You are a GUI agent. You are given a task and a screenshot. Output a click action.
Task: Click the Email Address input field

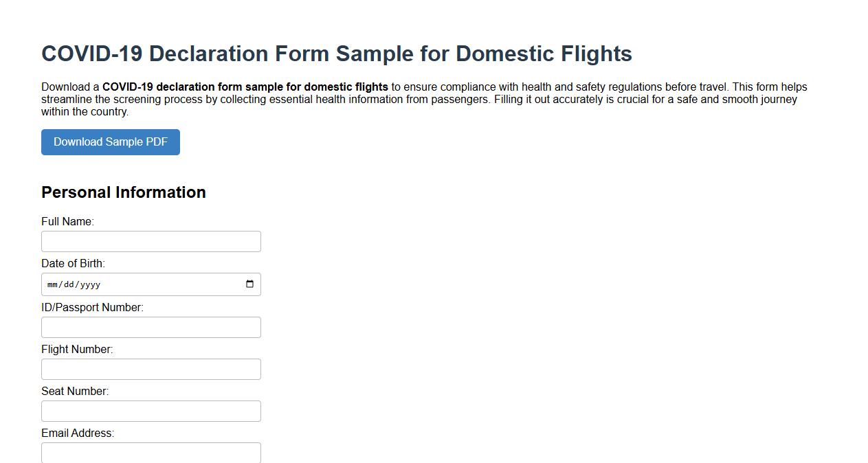click(151, 453)
